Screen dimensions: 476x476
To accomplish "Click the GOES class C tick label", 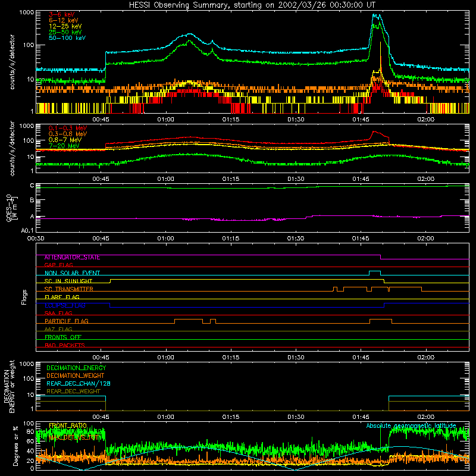I will 32,186.
